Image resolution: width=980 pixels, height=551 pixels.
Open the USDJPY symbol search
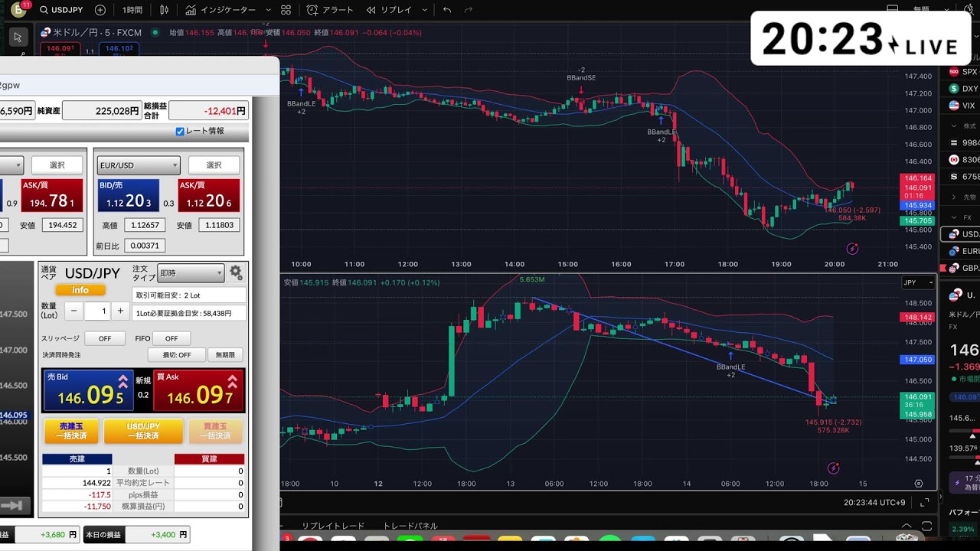(61, 10)
